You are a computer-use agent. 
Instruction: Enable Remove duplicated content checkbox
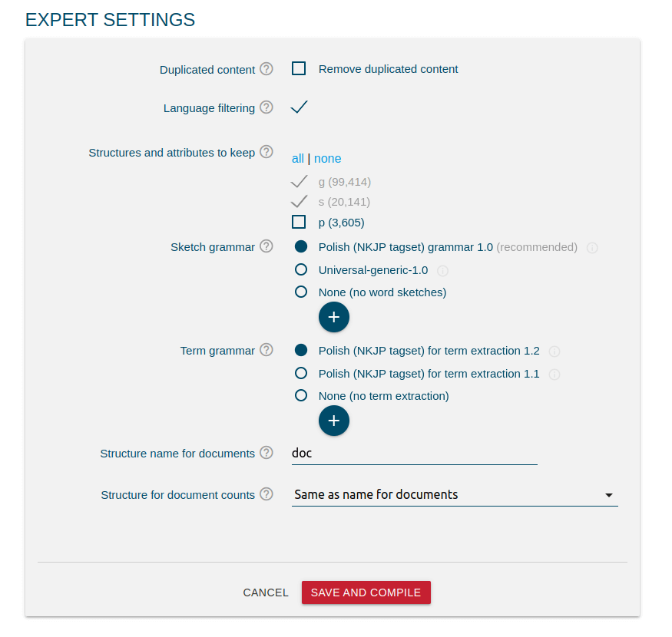click(299, 68)
